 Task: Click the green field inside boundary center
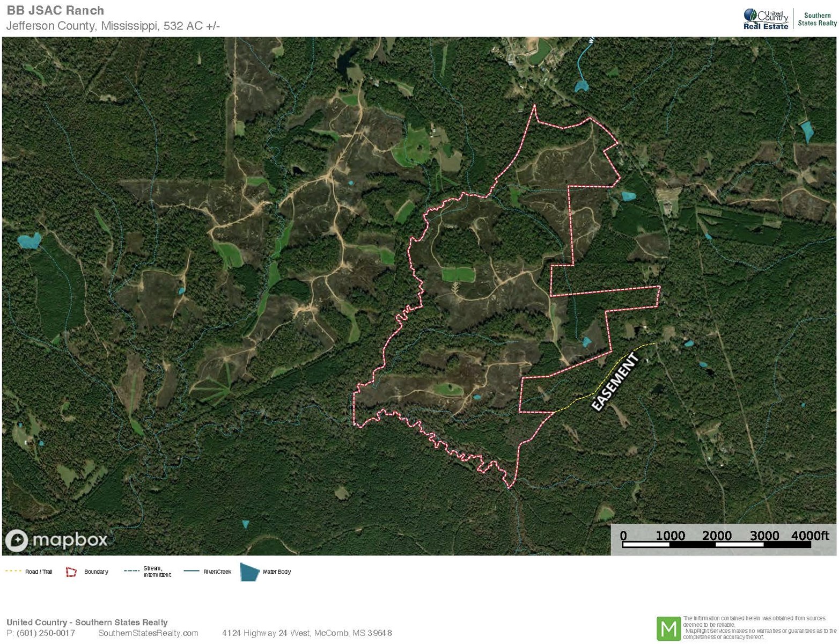(458, 275)
